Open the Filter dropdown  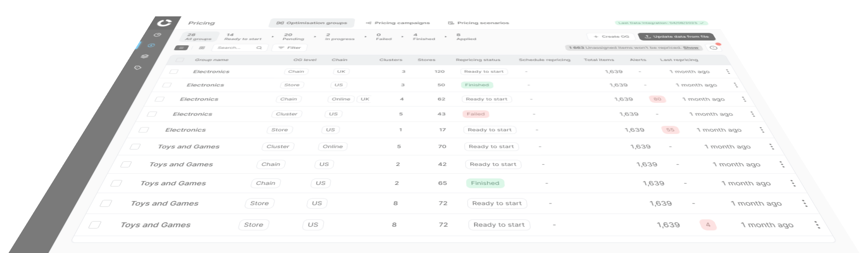point(290,48)
